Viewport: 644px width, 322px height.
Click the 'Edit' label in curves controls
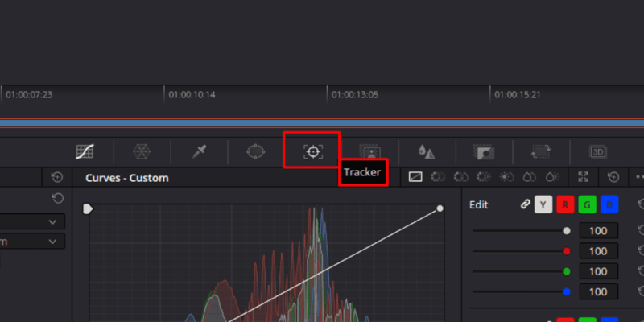[x=478, y=205]
